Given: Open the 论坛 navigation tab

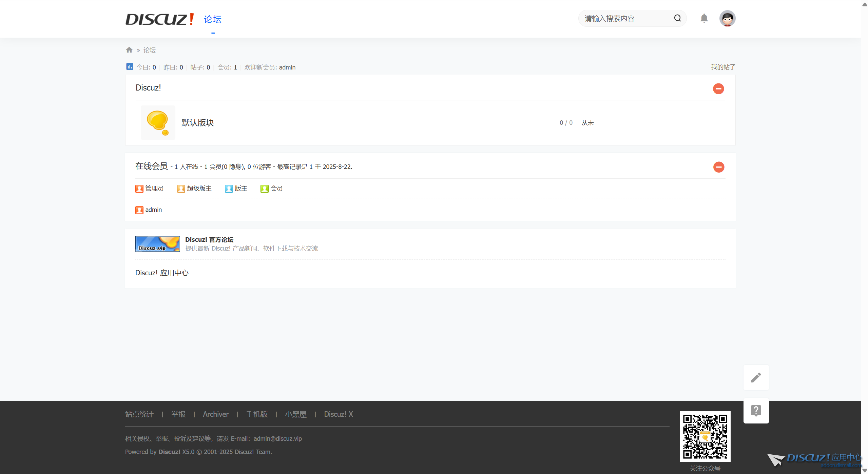Looking at the screenshot, I should pos(213,19).
